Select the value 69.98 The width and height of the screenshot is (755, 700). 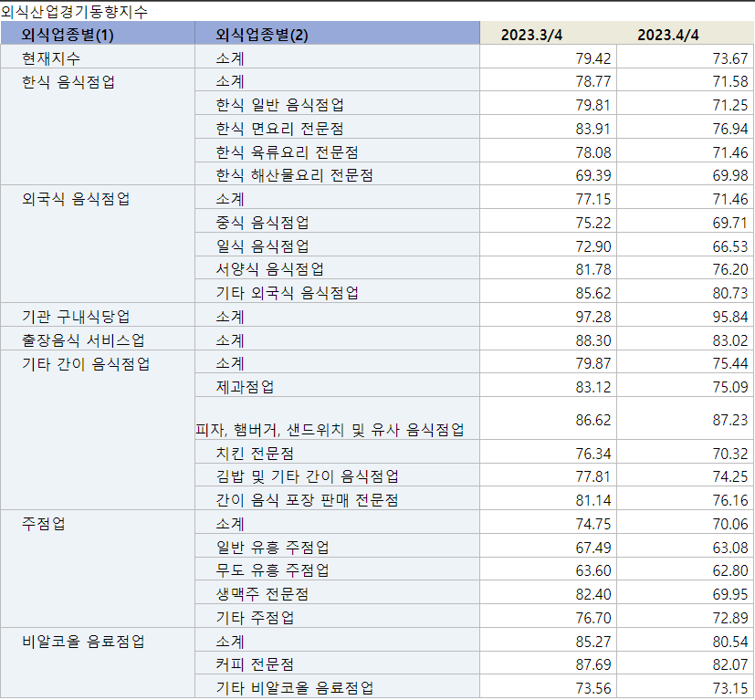[730, 175]
